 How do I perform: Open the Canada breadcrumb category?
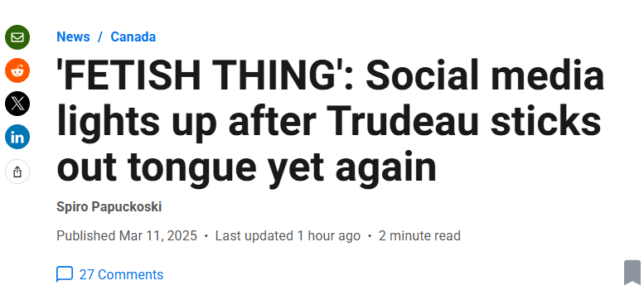click(133, 37)
